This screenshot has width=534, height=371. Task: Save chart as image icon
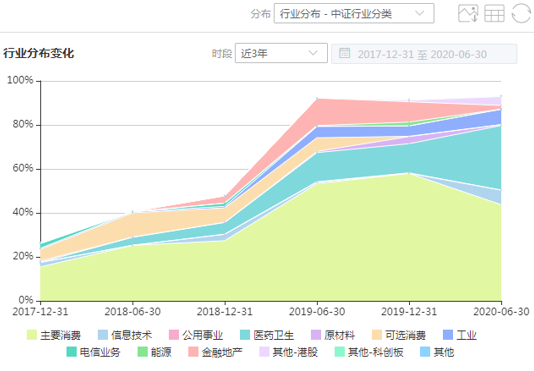[x=468, y=13]
